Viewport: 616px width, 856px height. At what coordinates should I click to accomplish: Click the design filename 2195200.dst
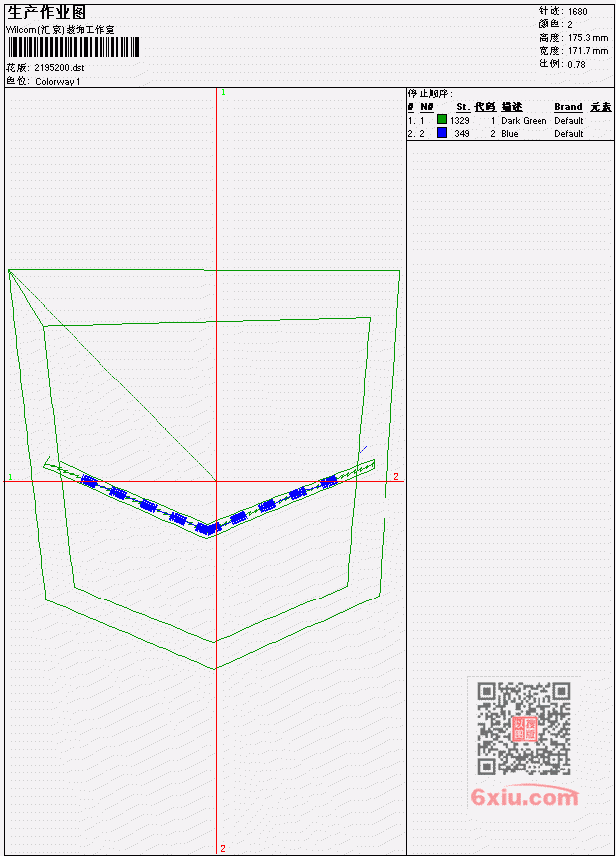click(x=60, y=68)
